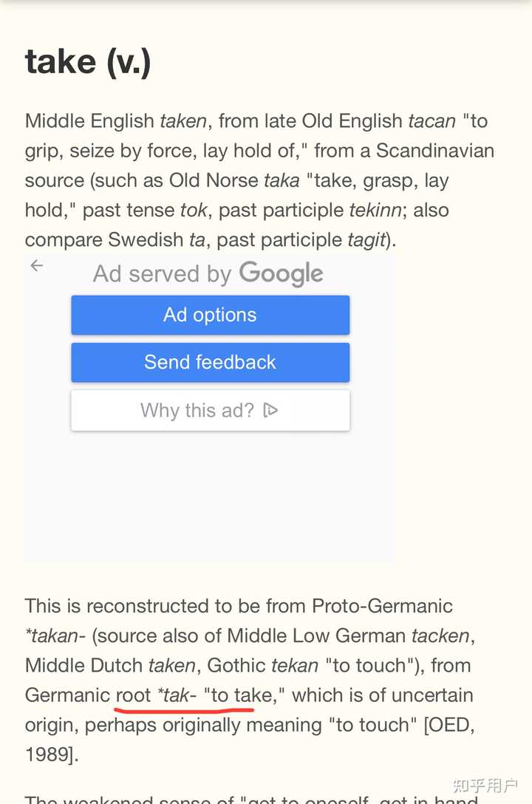The width and height of the screenshot is (532, 804).
Task: Click the AdChoices triangle icon
Action: point(270,410)
